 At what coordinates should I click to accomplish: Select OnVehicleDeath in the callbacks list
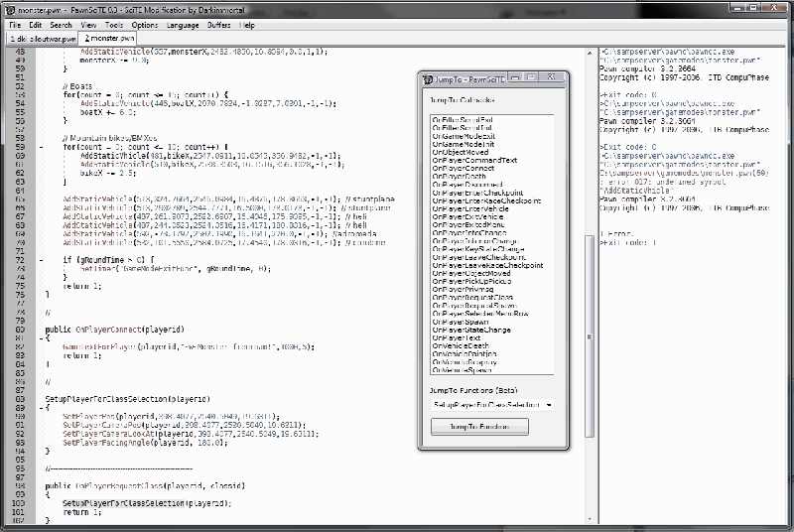[x=461, y=346]
